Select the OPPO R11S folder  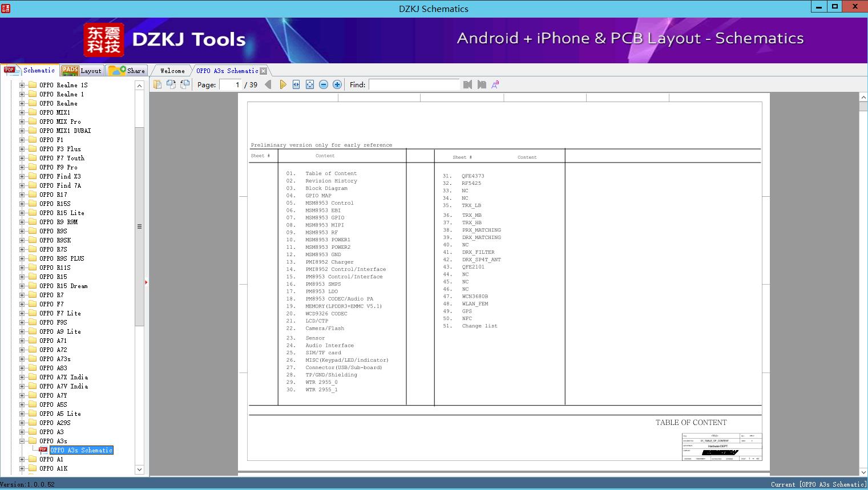tap(55, 268)
